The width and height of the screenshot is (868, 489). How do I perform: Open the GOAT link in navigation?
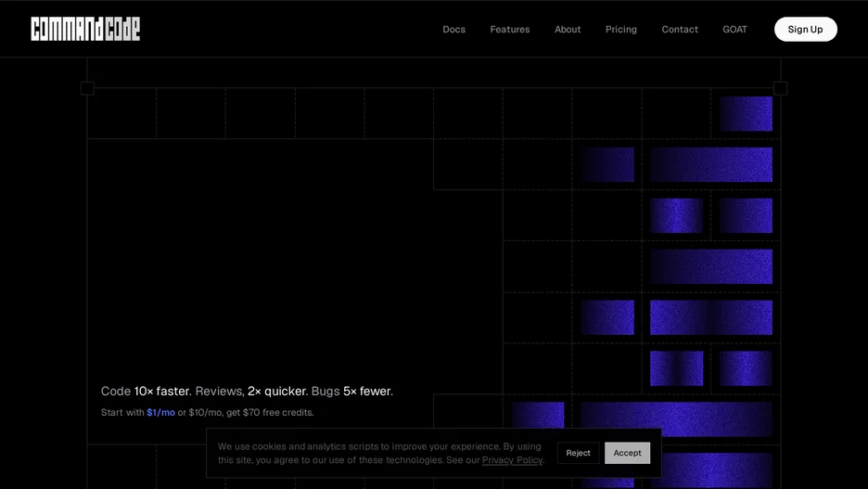pyautogui.click(x=734, y=30)
